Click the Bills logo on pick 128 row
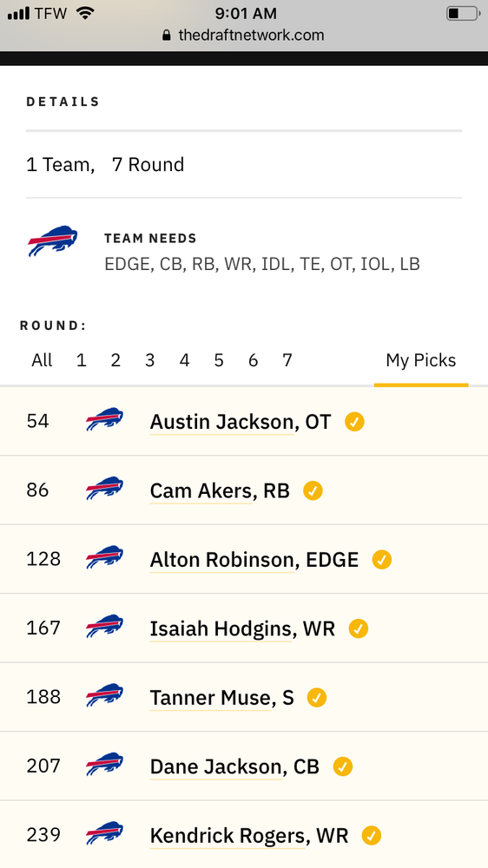The height and width of the screenshot is (868, 488). (105, 557)
